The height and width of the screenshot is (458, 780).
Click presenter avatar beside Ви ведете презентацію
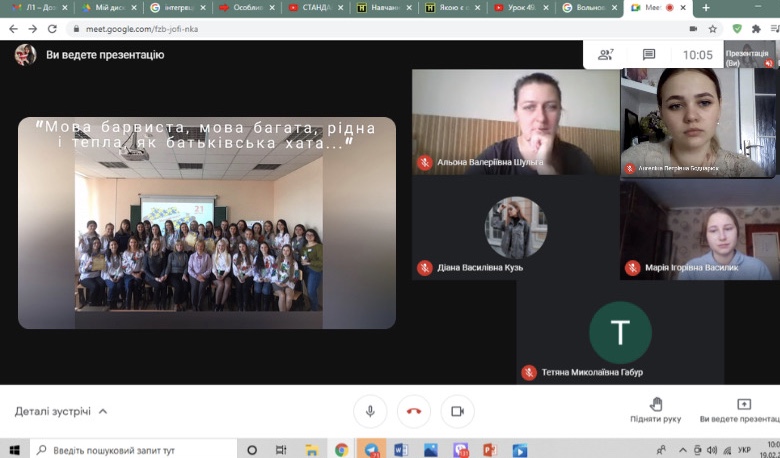(x=25, y=55)
